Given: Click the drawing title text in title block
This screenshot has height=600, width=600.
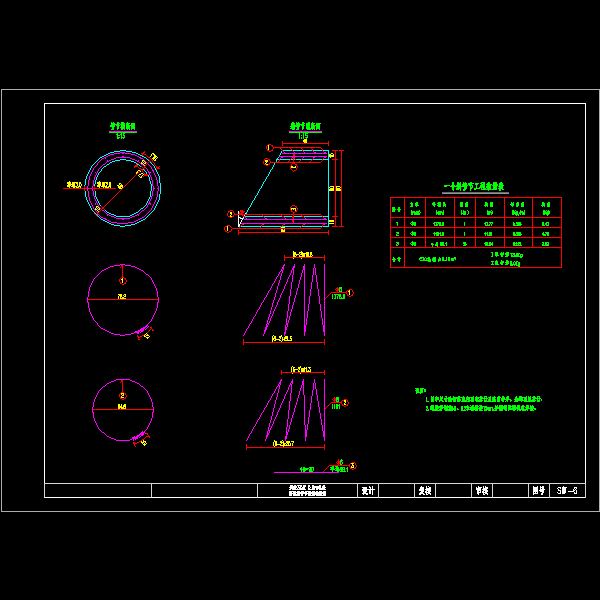Looking at the screenshot, I should pyautogui.click(x=306, y=491).
